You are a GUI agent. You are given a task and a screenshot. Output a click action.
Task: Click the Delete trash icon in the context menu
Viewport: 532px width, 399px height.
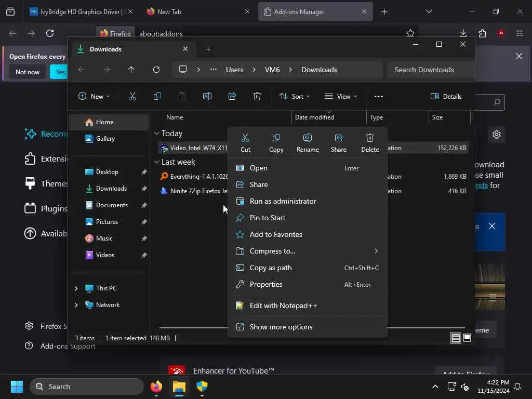tap(370, 138)
